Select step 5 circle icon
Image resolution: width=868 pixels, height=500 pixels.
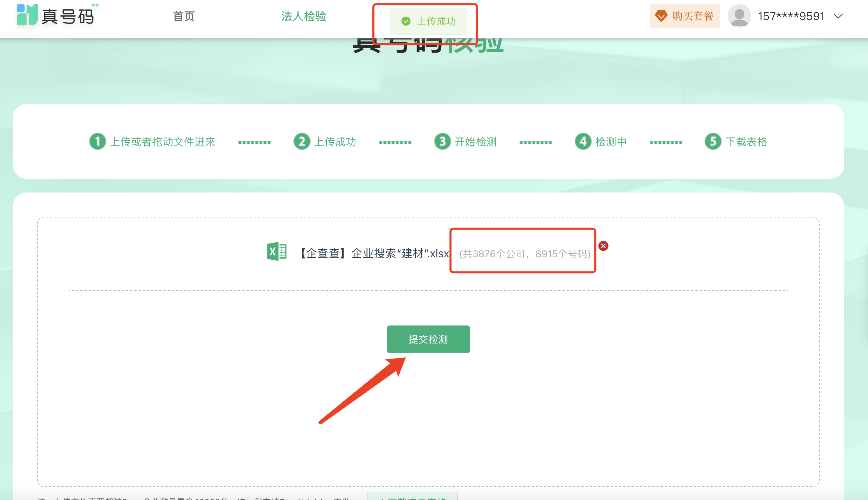pos(713,142)
